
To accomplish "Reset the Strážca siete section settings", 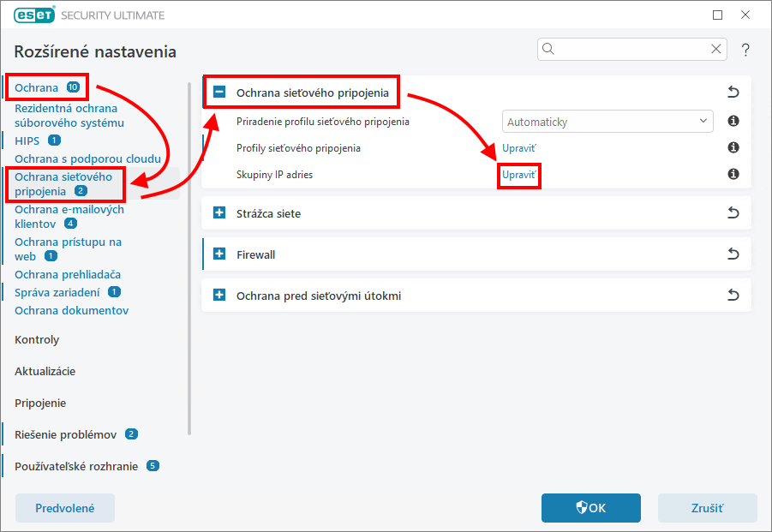I will pos(733,213).
